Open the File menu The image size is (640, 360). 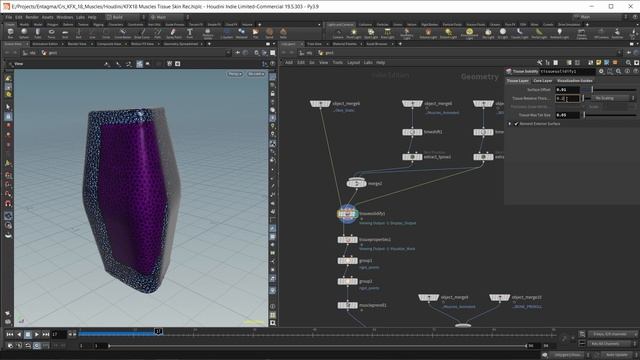[x=9, y=17]
